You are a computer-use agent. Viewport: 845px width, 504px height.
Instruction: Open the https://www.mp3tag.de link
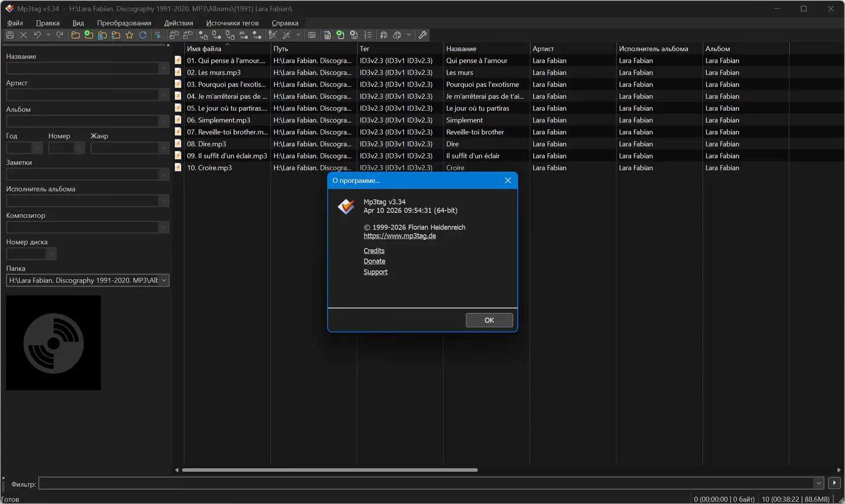click(399, 236)
